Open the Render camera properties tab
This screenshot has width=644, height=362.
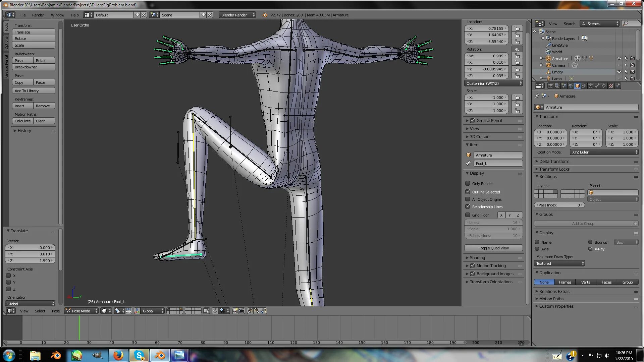pos(551,86)
